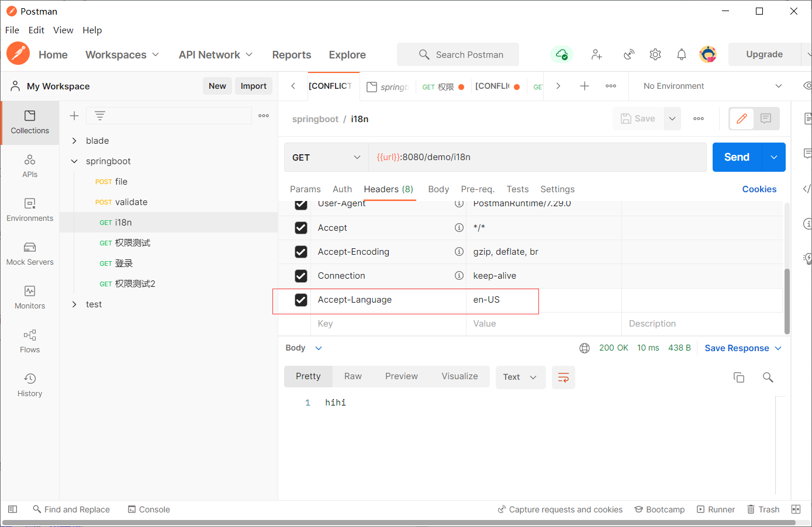Screen dimensions: 812x527
Task: Open the APIs sidebar panel
Action: tap(30, 167)
